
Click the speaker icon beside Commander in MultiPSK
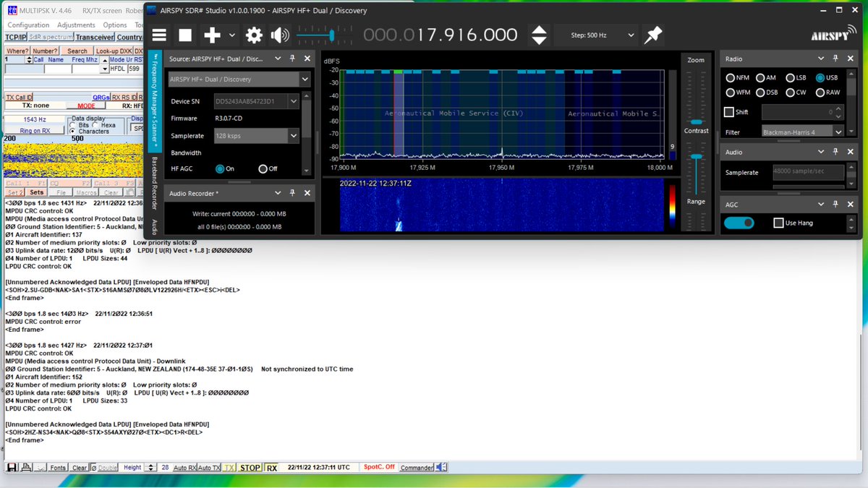click(441, 467)
